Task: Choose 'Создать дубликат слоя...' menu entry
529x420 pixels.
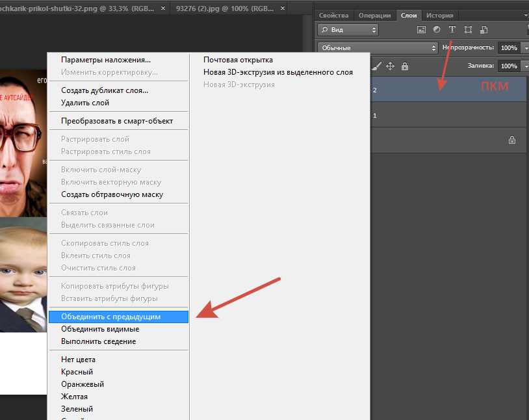Action: coord(105,90)
